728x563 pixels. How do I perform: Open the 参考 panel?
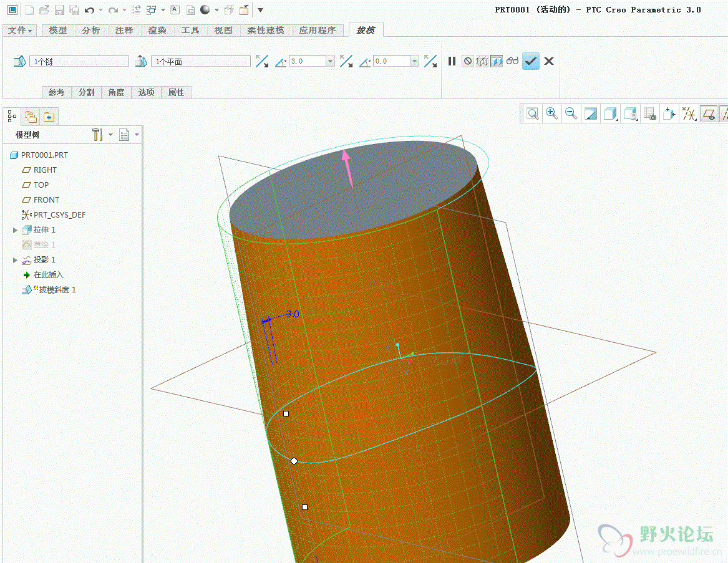57,92
